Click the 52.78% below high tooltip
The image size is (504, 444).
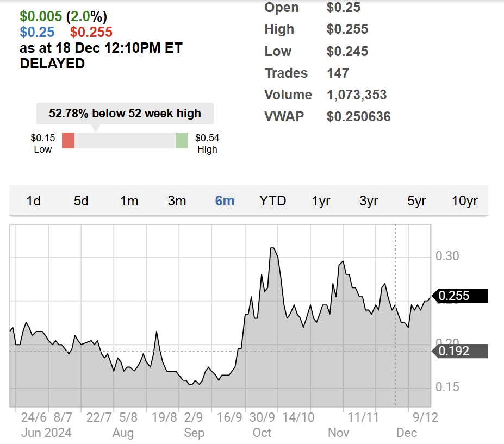coord(125,114)
